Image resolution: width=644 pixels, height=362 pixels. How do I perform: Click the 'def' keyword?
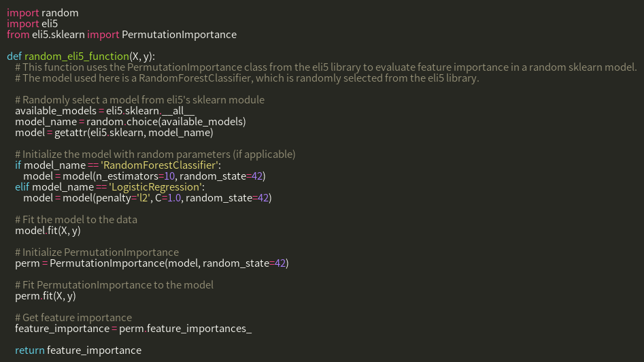tap(14, 56)
